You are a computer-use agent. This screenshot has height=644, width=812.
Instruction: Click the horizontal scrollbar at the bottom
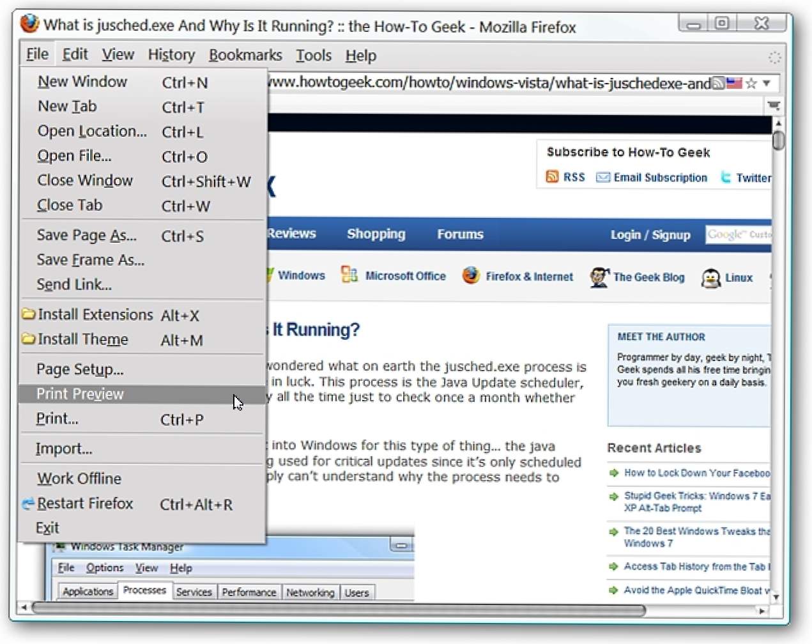339,609
